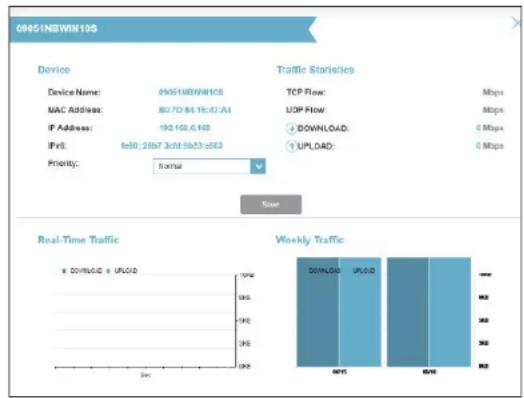This screenshot has height=398, width=524.
Task: Click the DOWNLOAD legend in Weekly chart
Action: [324, 270]
